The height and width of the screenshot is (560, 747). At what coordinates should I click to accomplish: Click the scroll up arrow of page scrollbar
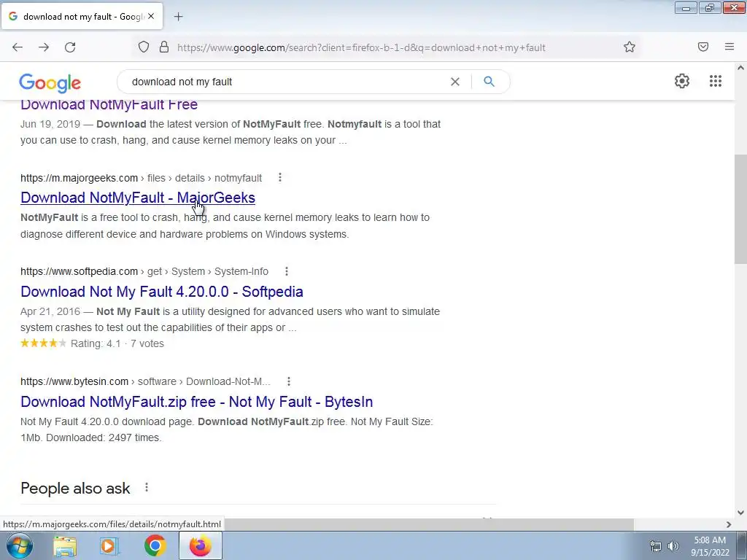740,68
